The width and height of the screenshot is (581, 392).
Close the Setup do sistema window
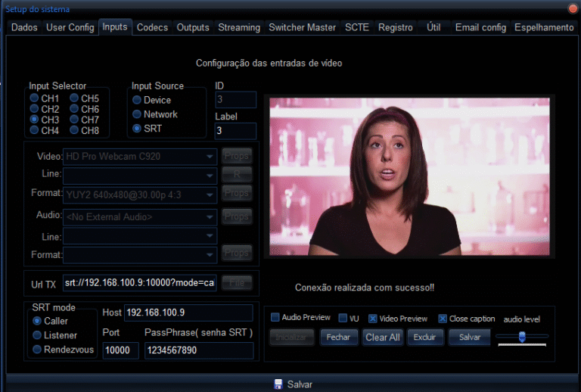coord(573,8)
